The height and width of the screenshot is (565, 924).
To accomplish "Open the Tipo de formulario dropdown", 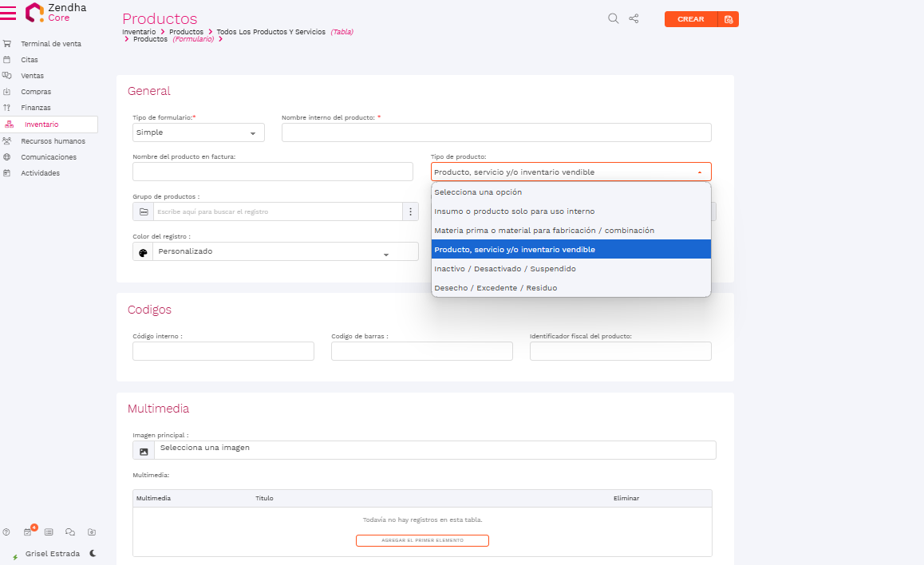I will tap(198, 132).
